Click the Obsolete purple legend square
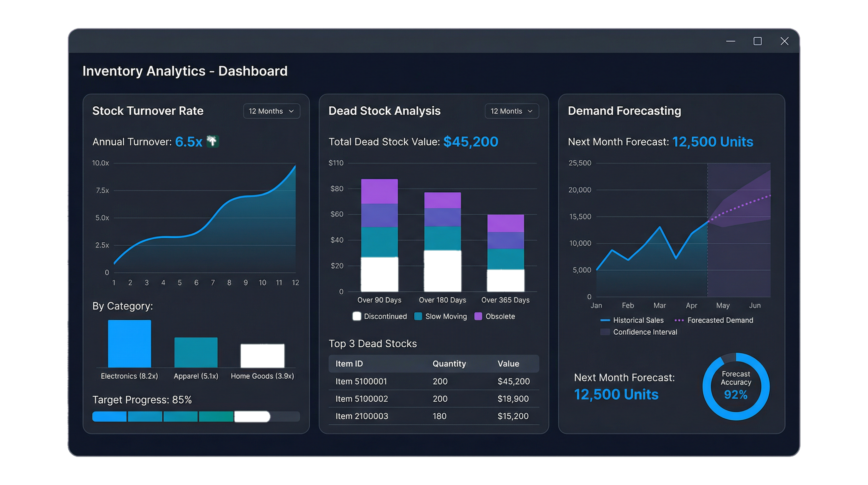Screen dimensions: 868x485 (x=478, y=316)
